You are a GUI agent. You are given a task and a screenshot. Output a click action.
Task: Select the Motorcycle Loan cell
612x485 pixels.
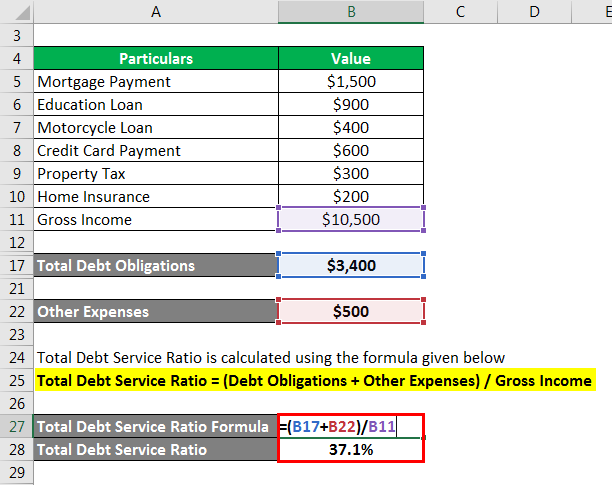156,128
